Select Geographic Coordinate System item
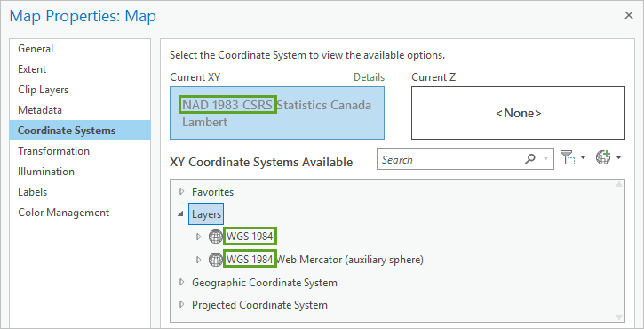This screenshot has width=644, height=329. tap(265, 283)
